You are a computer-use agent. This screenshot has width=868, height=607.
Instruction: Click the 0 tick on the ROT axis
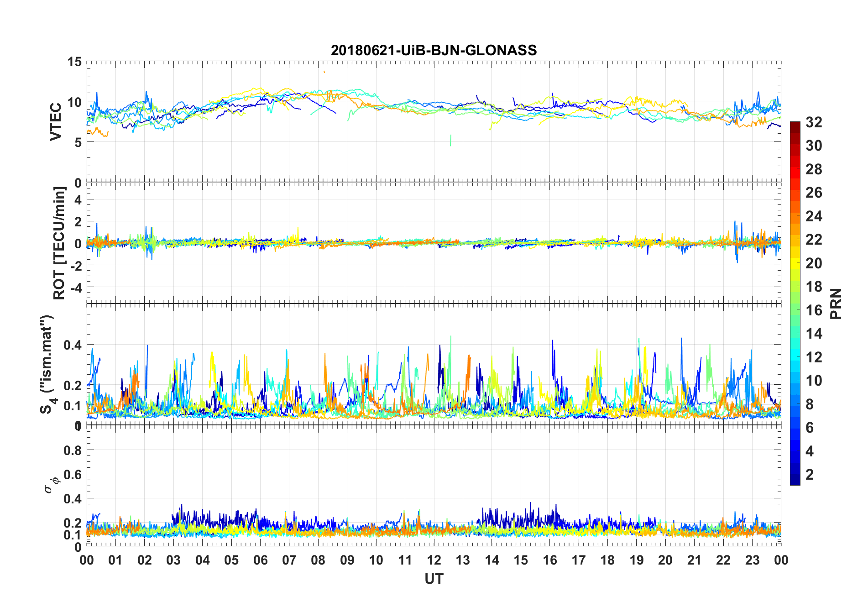[78, 244]
